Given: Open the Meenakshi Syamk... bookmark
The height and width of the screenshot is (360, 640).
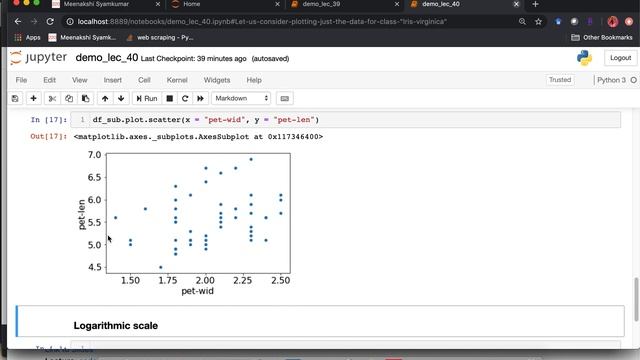Looking at the screenshot, I should tap(82, 38).
